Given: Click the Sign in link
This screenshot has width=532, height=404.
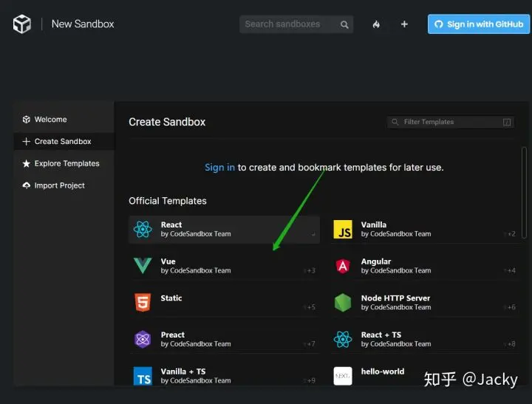Looking at the screenshot, I should point(219,168).
